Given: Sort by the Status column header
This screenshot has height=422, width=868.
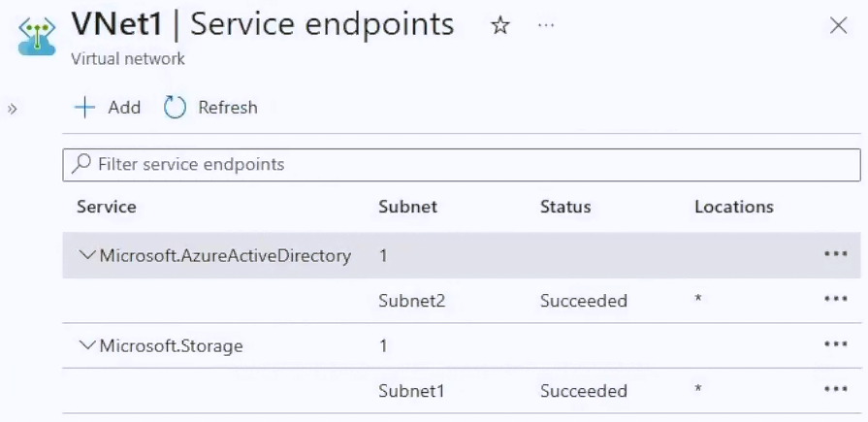Looking at the screenshot, I should [565, 207].
